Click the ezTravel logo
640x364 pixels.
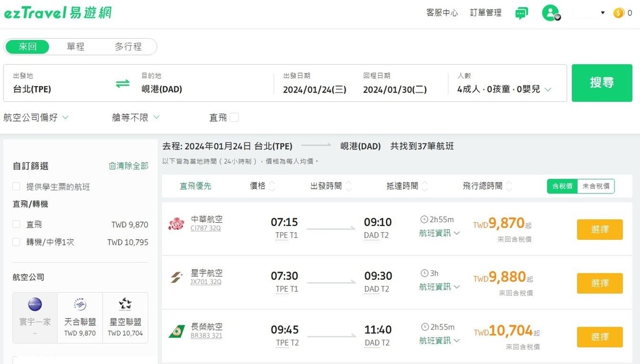pyautogui.click(x=57, y=12)
